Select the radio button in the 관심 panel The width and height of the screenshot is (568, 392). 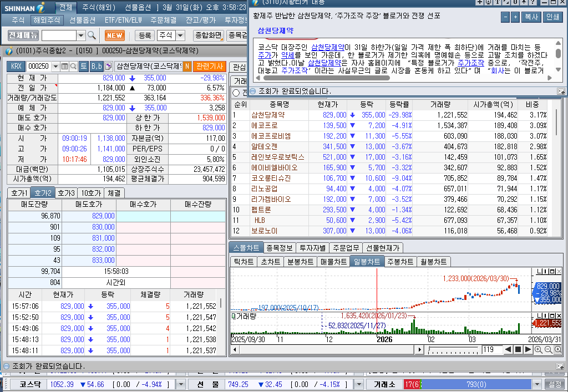point(236,93)
